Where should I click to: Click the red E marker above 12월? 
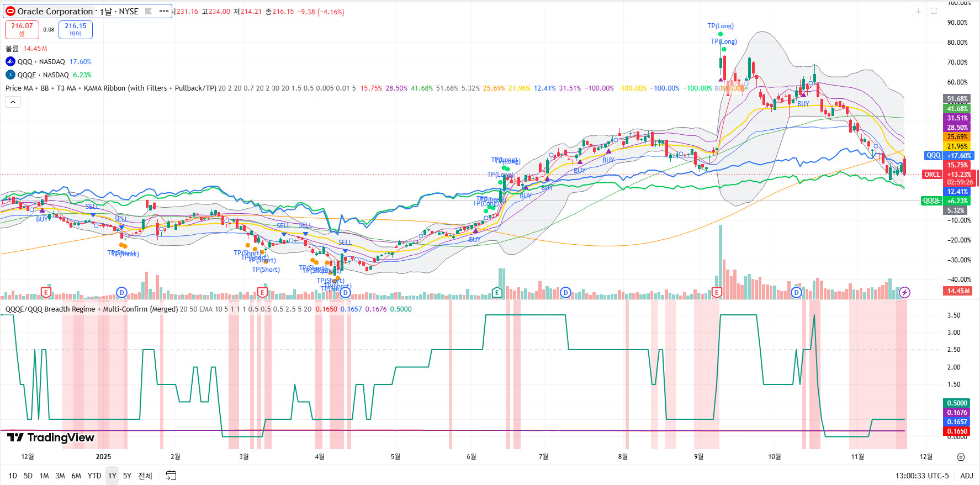(46, 293)
